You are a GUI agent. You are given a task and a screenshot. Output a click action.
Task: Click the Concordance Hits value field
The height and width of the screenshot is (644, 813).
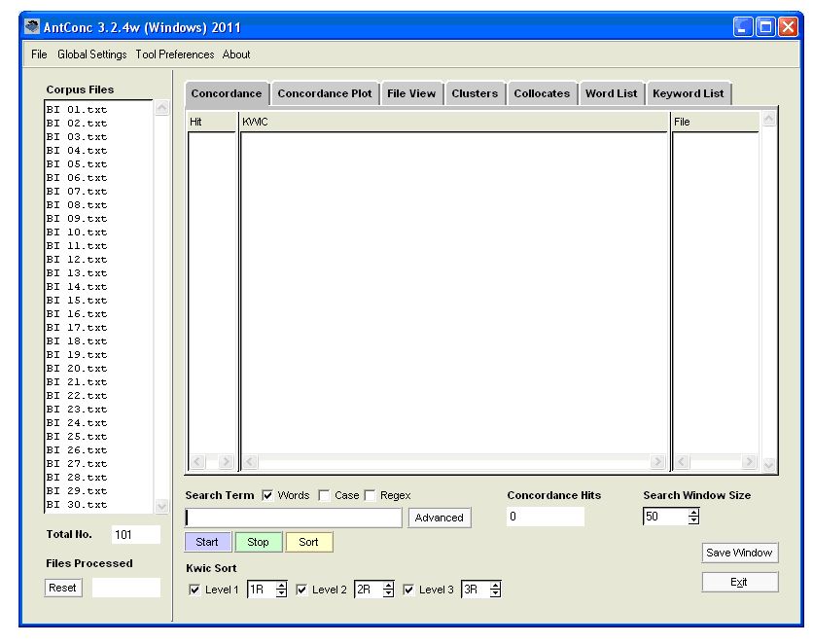pos(546,517)
